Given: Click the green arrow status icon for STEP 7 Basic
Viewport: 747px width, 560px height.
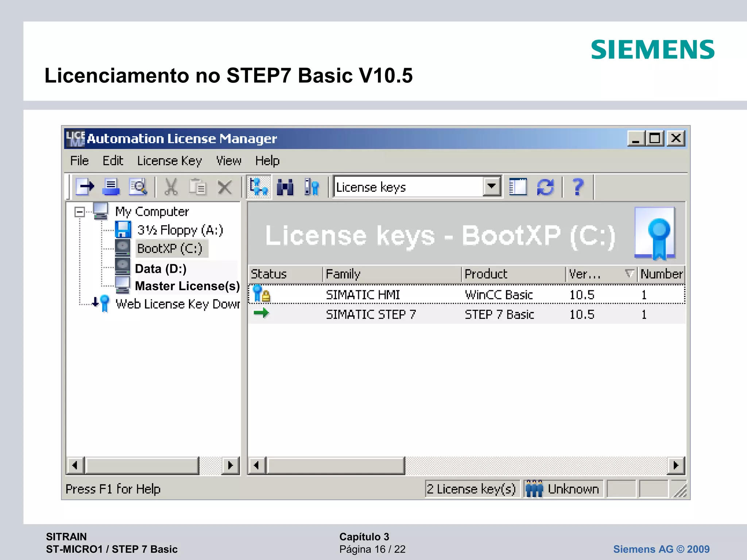Looking at the screenshot, I should click(261, 313).
